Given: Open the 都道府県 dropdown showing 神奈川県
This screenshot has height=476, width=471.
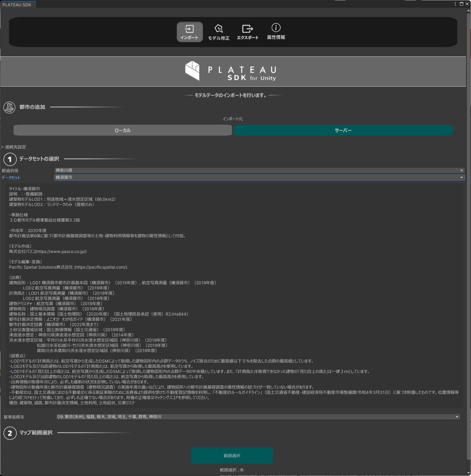Looking at the screenshot, I should click(260, 170).
